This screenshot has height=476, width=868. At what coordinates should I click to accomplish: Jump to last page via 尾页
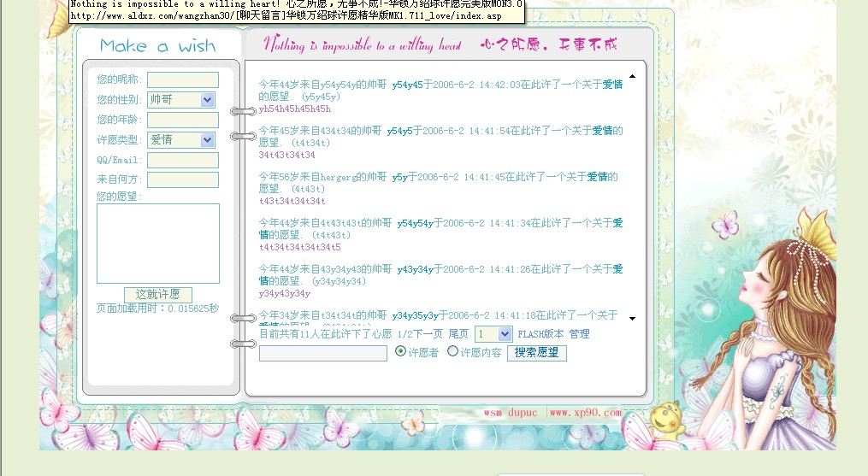(x=458, y=334)
